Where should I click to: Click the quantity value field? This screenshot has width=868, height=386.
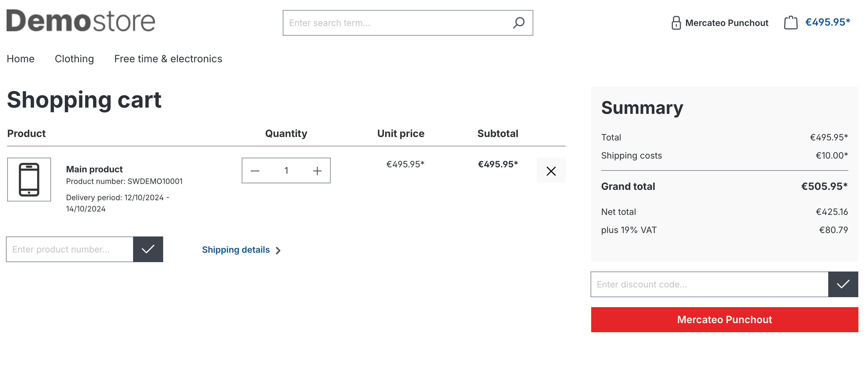(x=286, y=170)
